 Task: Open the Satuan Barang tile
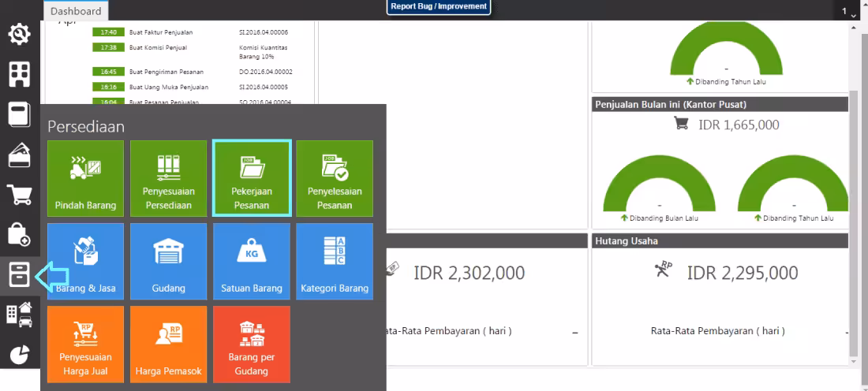251,261
